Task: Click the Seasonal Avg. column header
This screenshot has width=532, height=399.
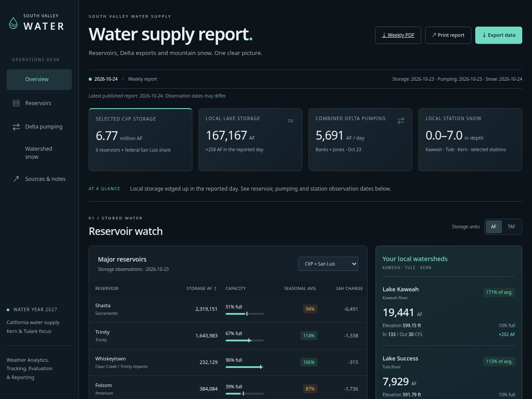Action: (x=301, y=289)
